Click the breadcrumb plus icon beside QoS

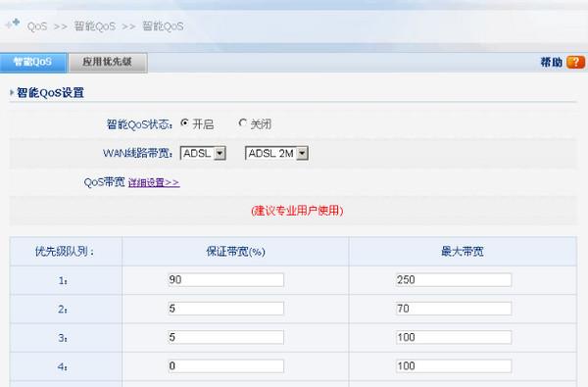[x=13, y=24]
